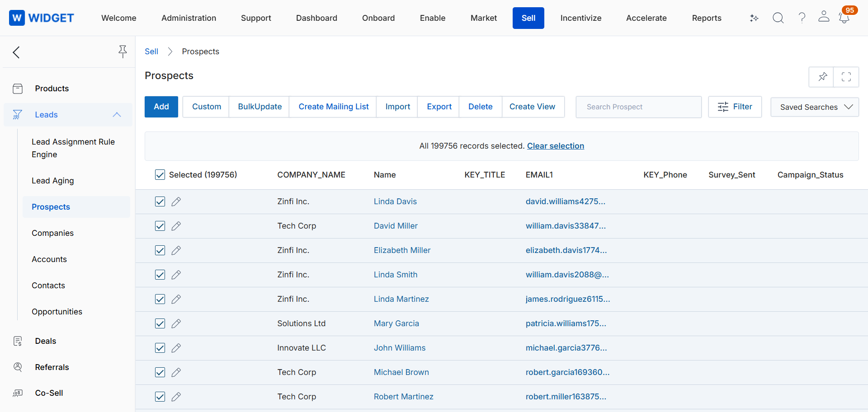Screen dimensions: 868x412
Task: Open the notifications bell with 95 badge
Action: [844, 18]
